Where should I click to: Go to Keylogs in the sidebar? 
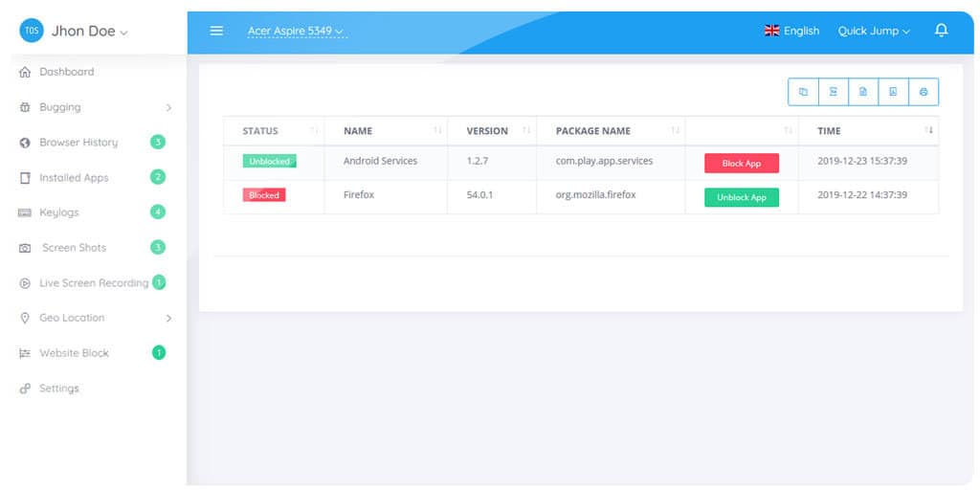point(58,212)
